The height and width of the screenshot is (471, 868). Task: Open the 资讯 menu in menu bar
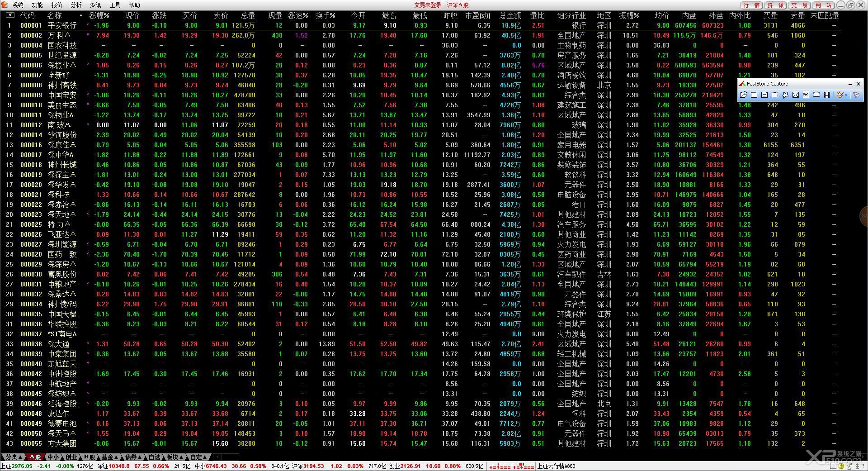tap(96, 5)
